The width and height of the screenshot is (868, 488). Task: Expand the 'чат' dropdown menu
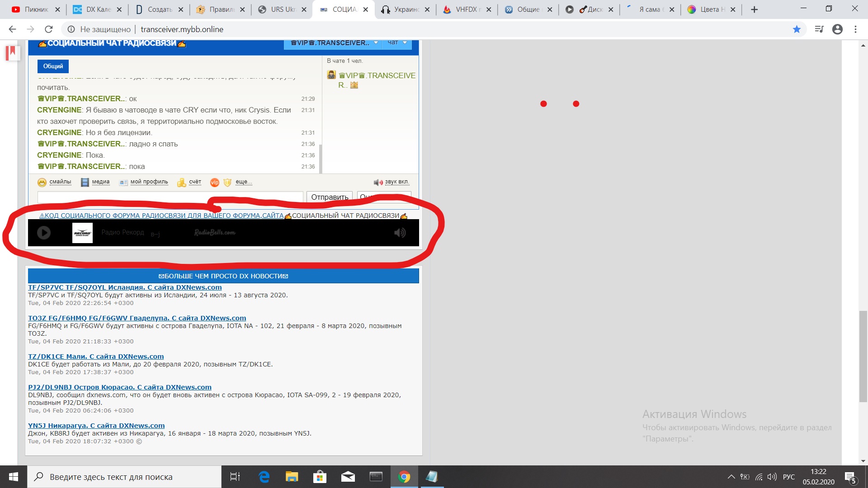(x=397, y=43)
